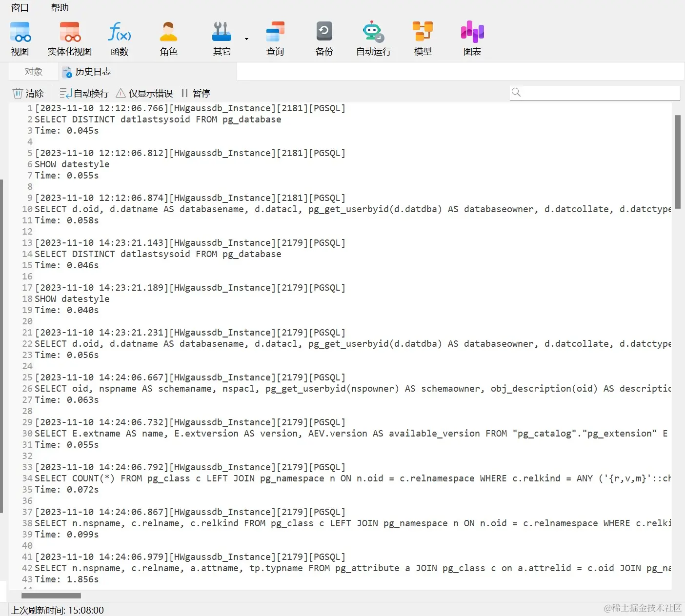
Task: Open the 视图 (View) toolbar icon
Action: 20,39
